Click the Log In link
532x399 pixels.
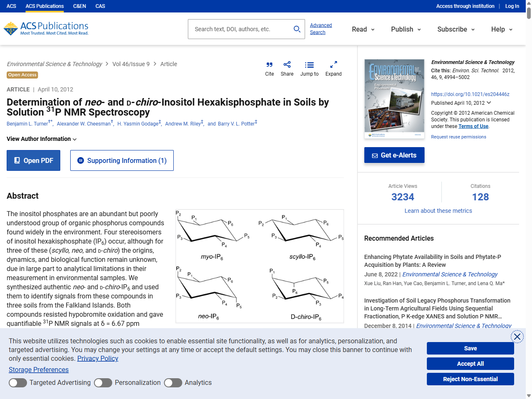[512, 6]
